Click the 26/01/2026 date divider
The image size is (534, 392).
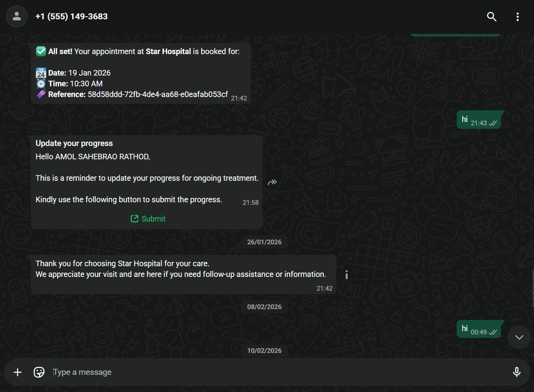(263, 242)
